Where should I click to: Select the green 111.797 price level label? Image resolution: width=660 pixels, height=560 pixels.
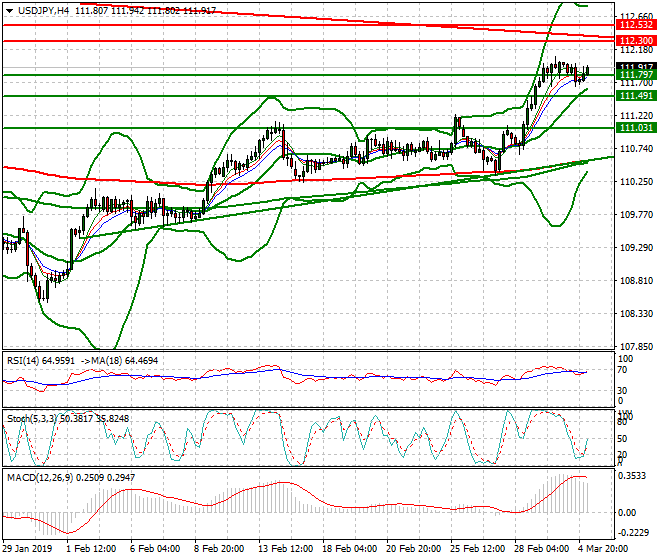pos(636,75)
